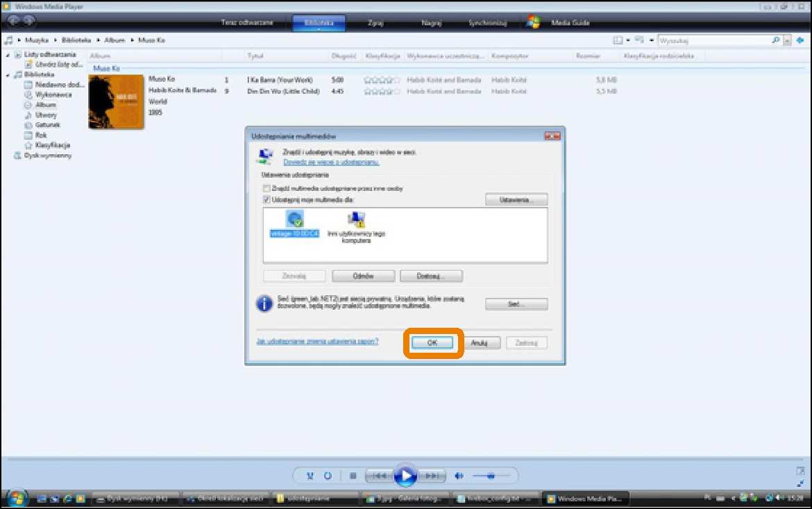Click the back navigation arrow
Viewport: 812px width, 509px height.
click(13, 20)
